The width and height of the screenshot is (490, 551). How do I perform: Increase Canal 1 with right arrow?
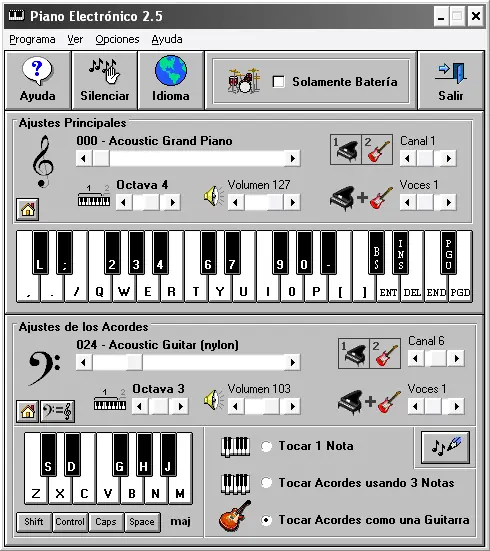(449, 158)
